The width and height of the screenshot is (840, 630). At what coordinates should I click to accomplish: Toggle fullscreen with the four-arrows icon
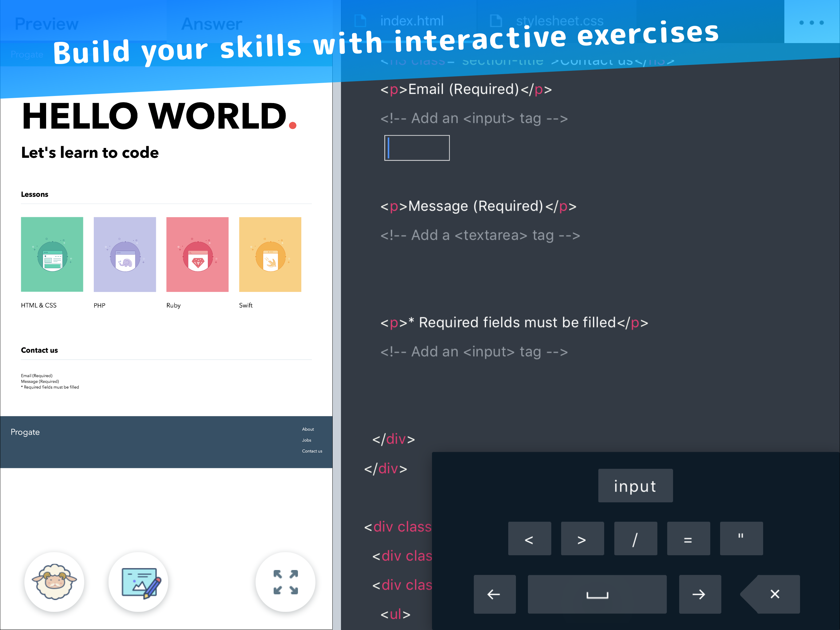coord(286,582)
